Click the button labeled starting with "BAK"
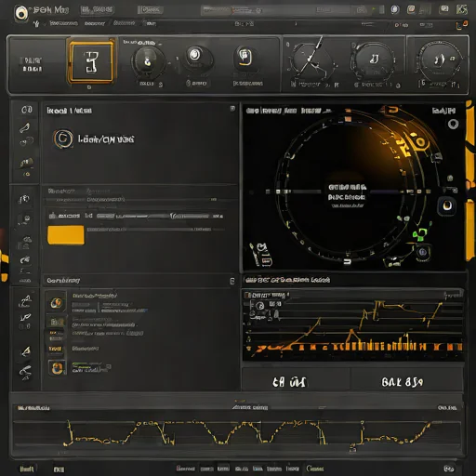The width and height of the screenshot is (476, 476). 407,381
